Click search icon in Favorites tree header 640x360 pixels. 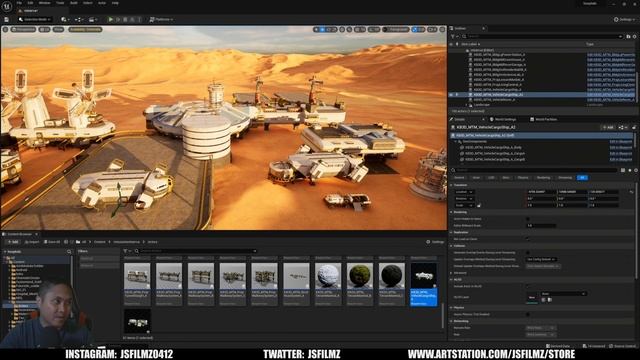click(x=69, y=252)
